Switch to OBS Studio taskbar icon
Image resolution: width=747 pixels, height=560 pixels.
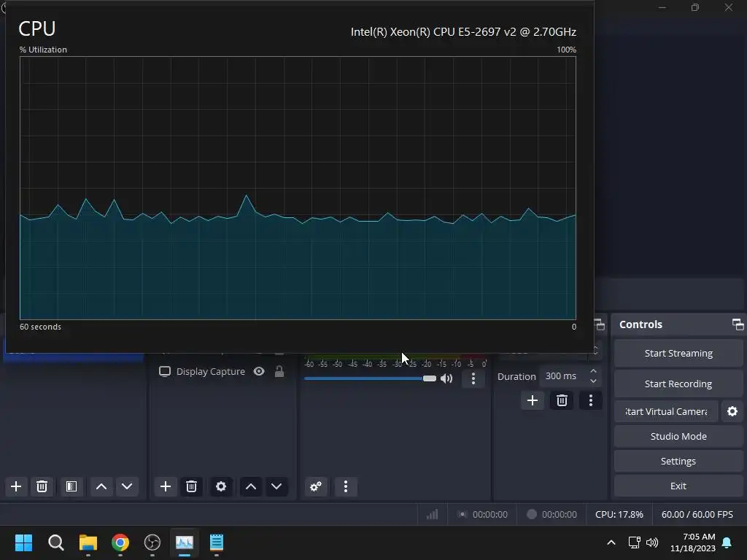pos(152,542)
